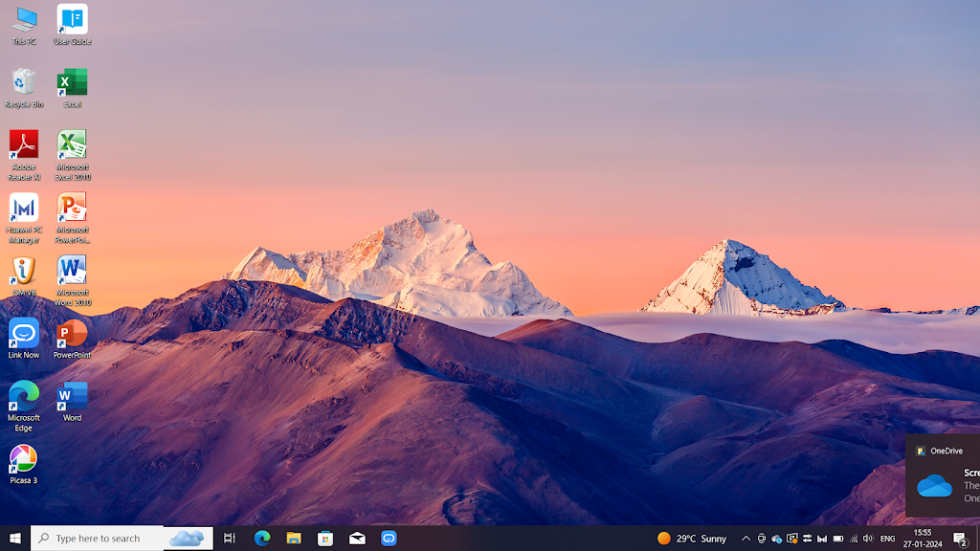This screenshot has width=980, height=551.
Task: Open the Mail app in taskbar
Action: (357, 539)
